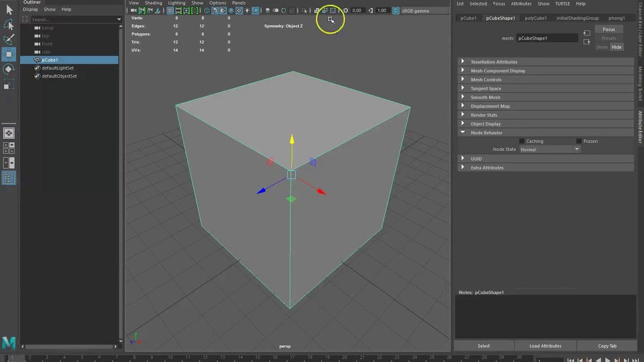
Task: Open the Shading menu in the viewport
Action: click(x=153, y=3)
